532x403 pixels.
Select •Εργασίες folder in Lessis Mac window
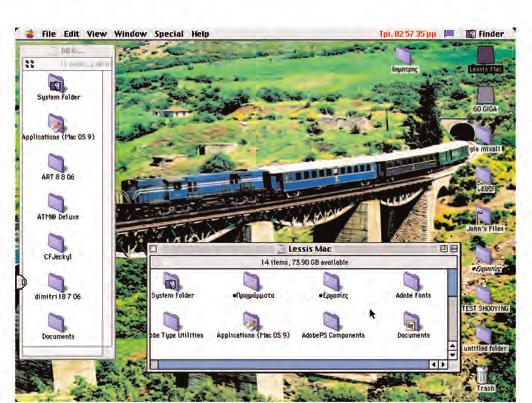333,286
